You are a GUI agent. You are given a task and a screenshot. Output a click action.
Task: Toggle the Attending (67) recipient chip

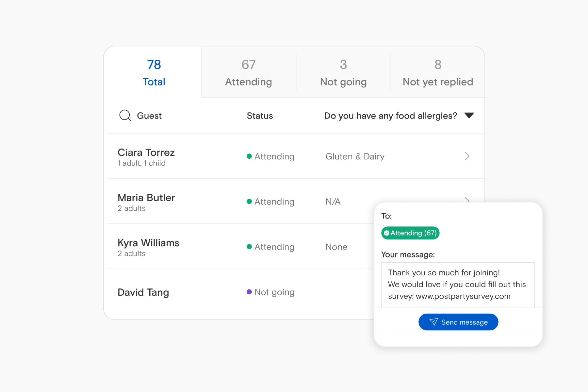coord(410,233)
